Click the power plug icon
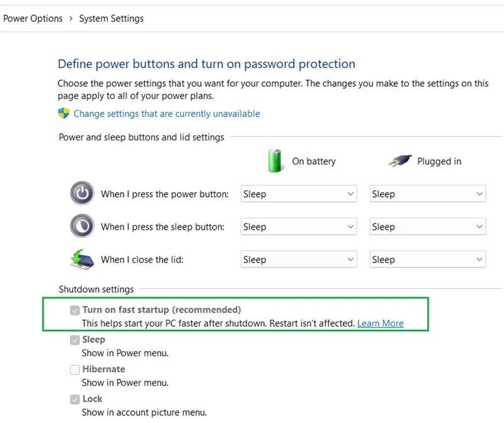The height and width of the screenshot is (423, 504). coord(400,161)
